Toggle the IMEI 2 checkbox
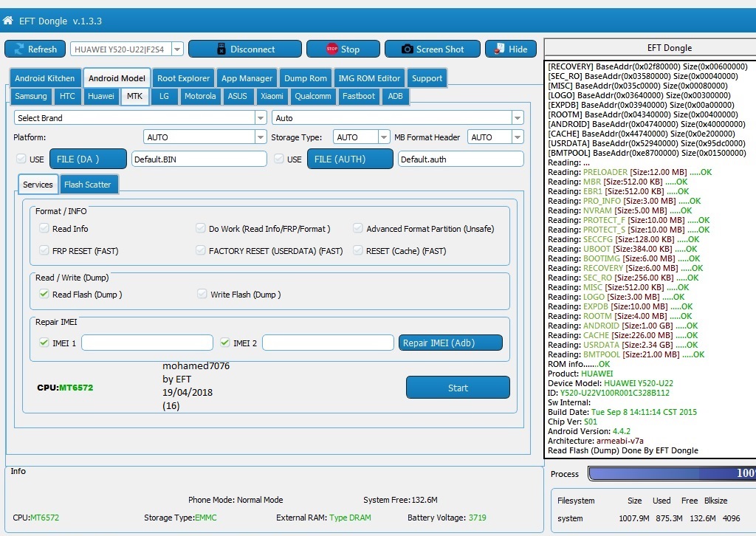756x536 pixels. click(224, 343)
